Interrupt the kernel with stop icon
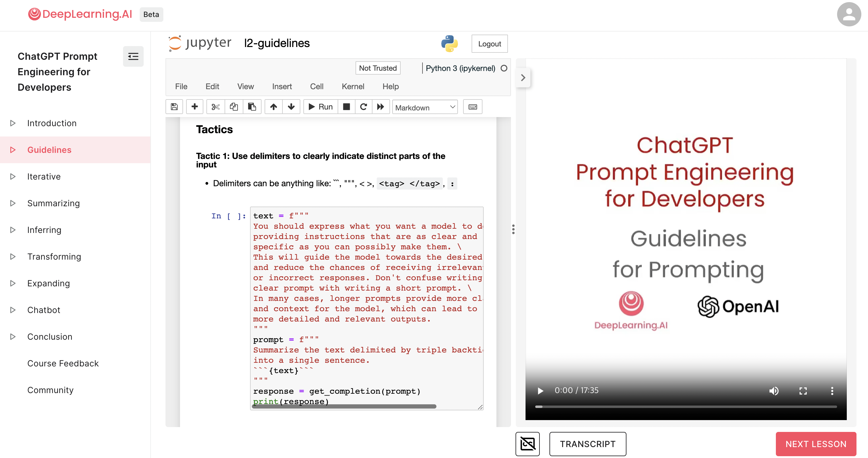The height and width of the screenshot is (458, 868). 346,107
